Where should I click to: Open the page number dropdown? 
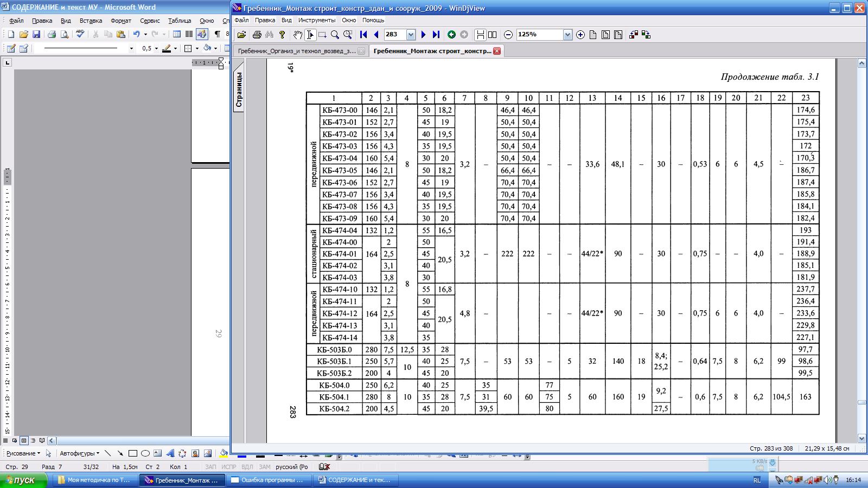coord(411,35)
